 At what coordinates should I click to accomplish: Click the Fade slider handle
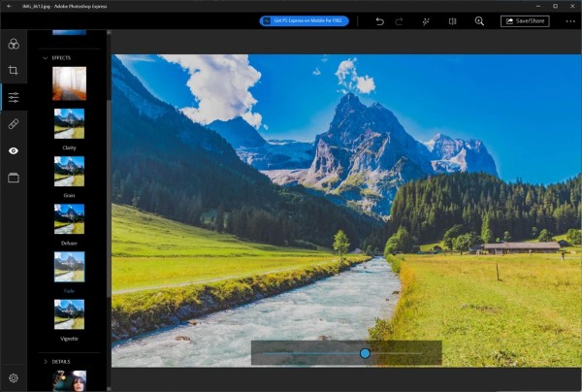[x=365, y=353]
